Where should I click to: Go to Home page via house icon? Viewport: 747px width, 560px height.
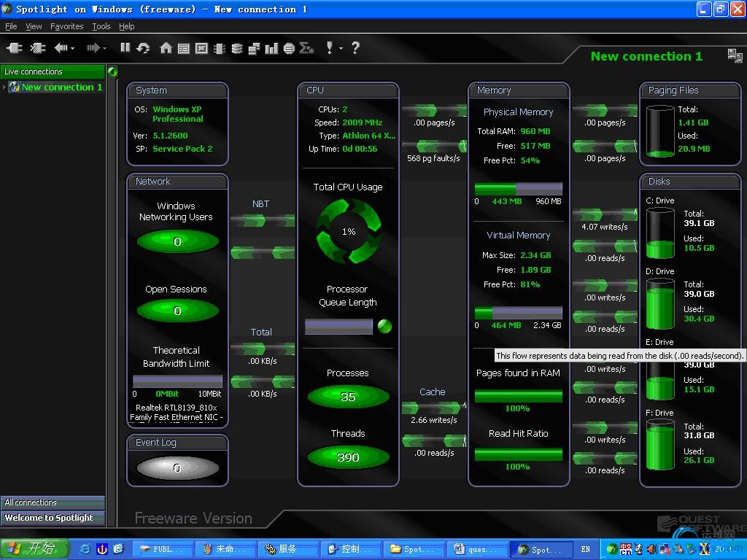(166, 47)
